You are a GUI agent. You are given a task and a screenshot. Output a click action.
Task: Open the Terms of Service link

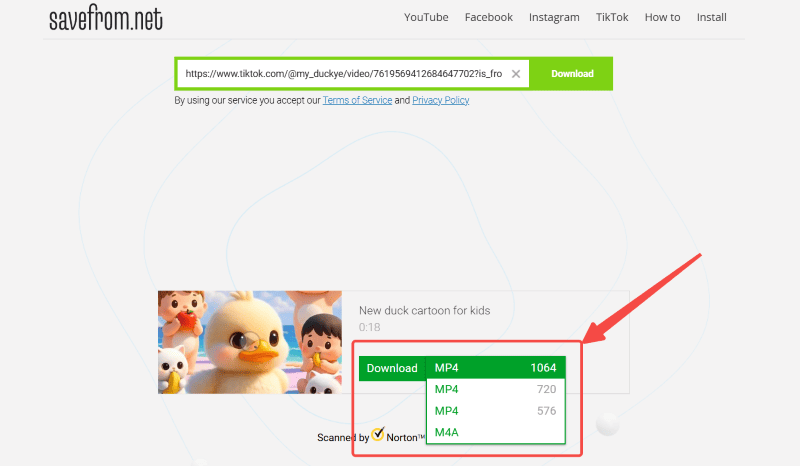tap(357, 100)
